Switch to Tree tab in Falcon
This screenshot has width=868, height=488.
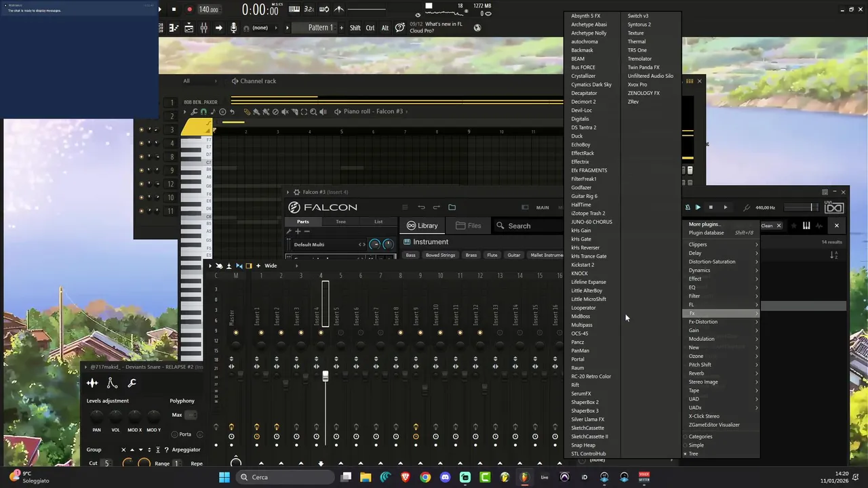click(x=340, y=222)
